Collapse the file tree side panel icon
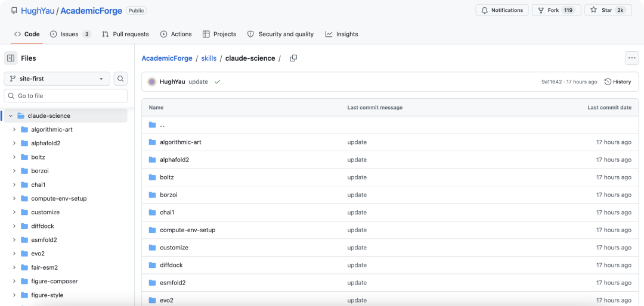This screenshot has height=306, width=644. pos(11,58)
